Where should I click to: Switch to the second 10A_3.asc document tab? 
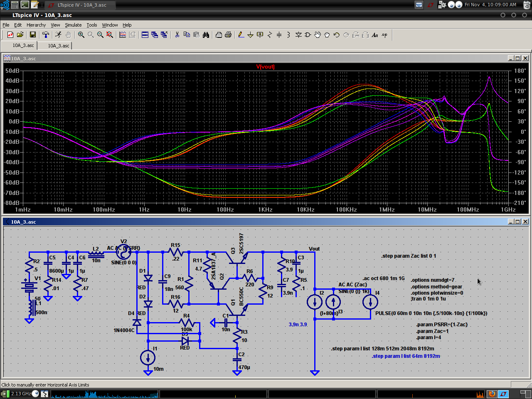tap(55, 46)
